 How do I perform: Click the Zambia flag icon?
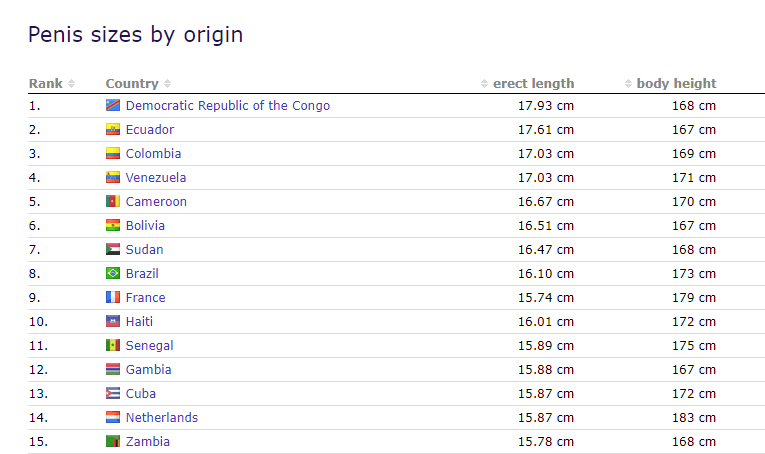pos(113,442)
